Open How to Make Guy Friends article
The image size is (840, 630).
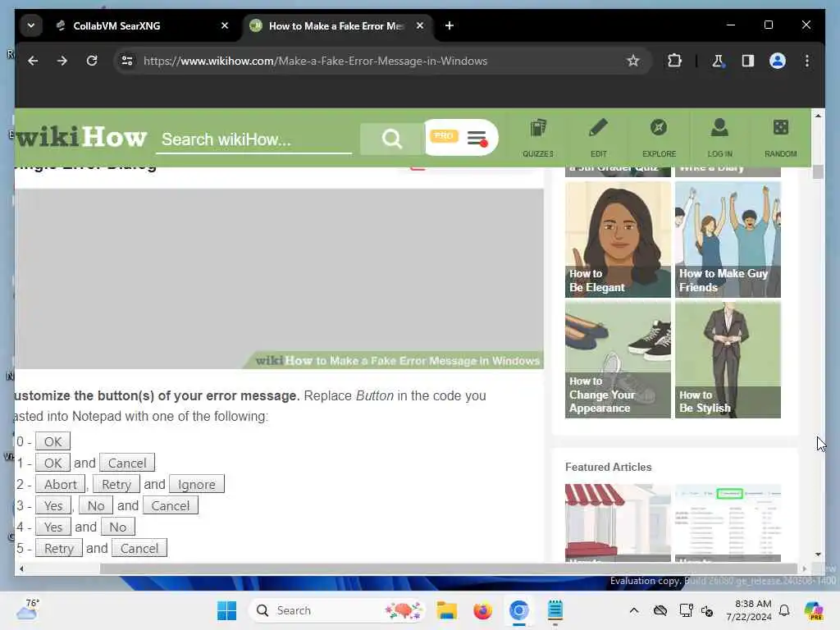tap(728, 240)
